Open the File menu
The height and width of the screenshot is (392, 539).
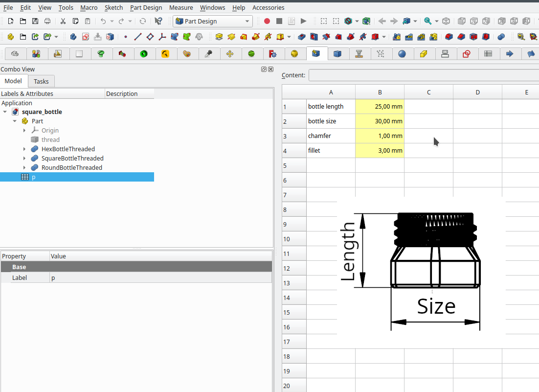[x=8, y=7]
